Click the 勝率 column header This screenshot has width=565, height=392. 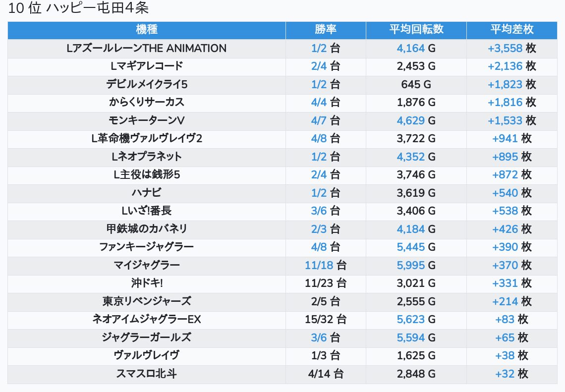[x=326, y=30]
